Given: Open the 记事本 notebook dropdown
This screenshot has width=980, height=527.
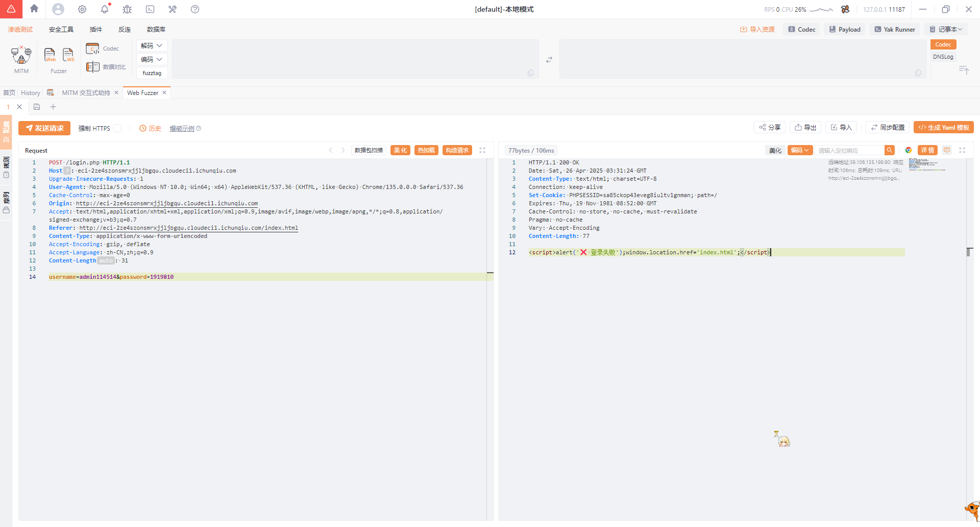Looking at the screenshot, I should coord(946,29).
